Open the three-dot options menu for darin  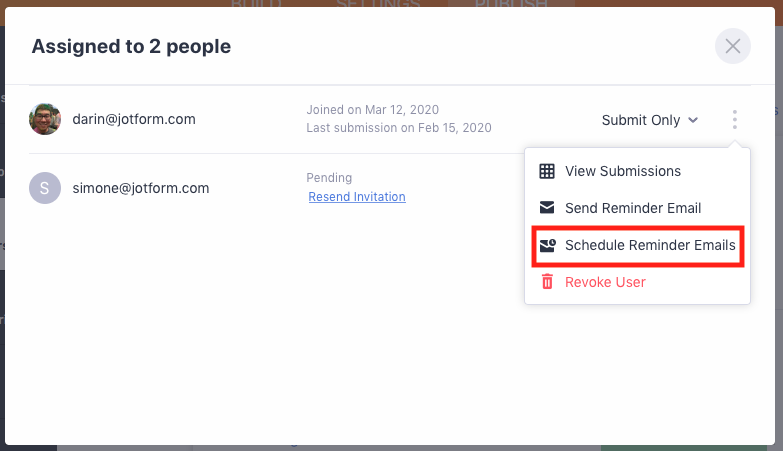[x=735, y=120]
